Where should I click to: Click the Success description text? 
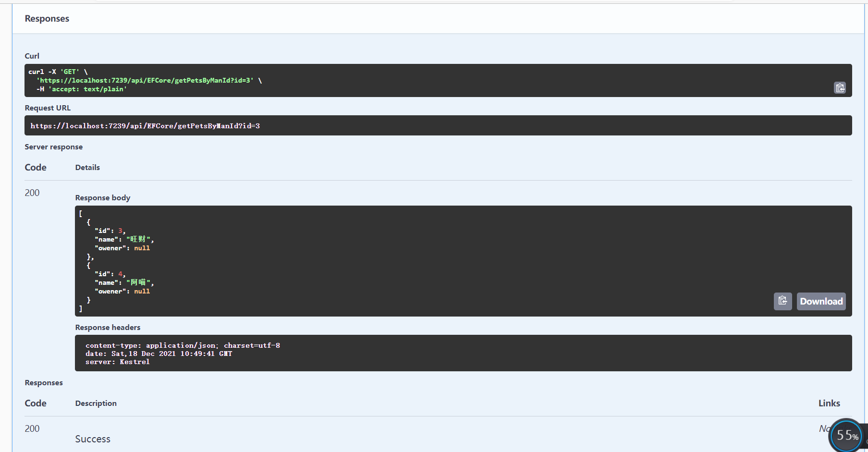93,439
